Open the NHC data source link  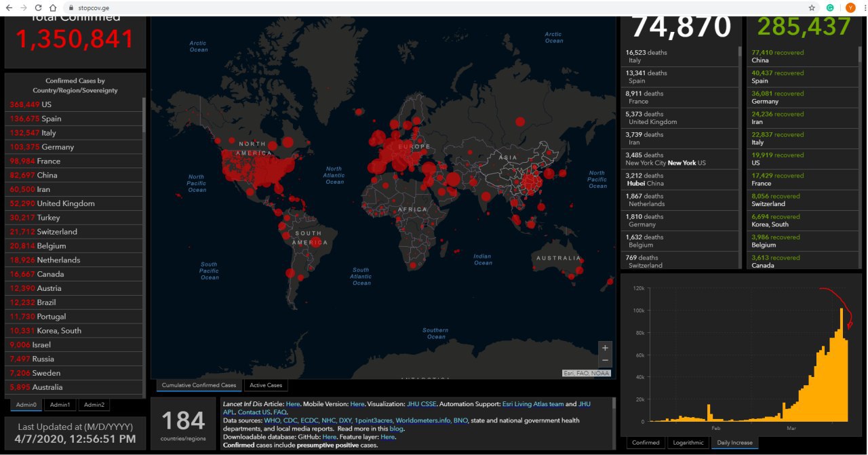pos(329,420)
